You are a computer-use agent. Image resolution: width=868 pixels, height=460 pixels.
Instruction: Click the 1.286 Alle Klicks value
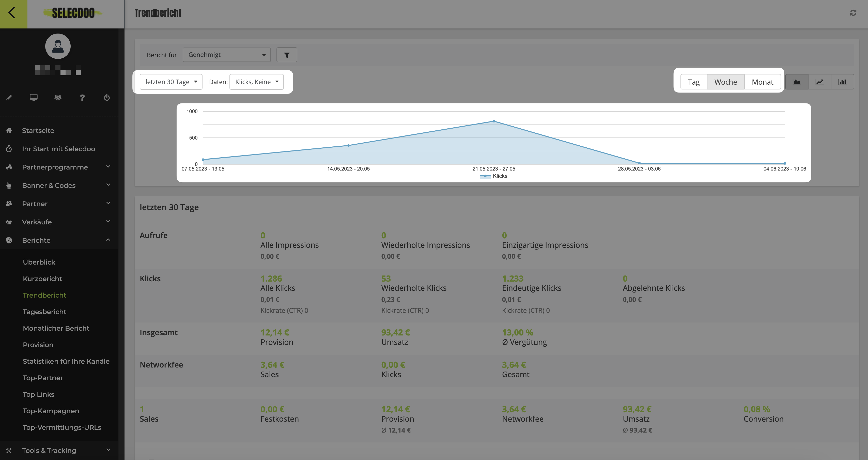click(x=271, y=278)
